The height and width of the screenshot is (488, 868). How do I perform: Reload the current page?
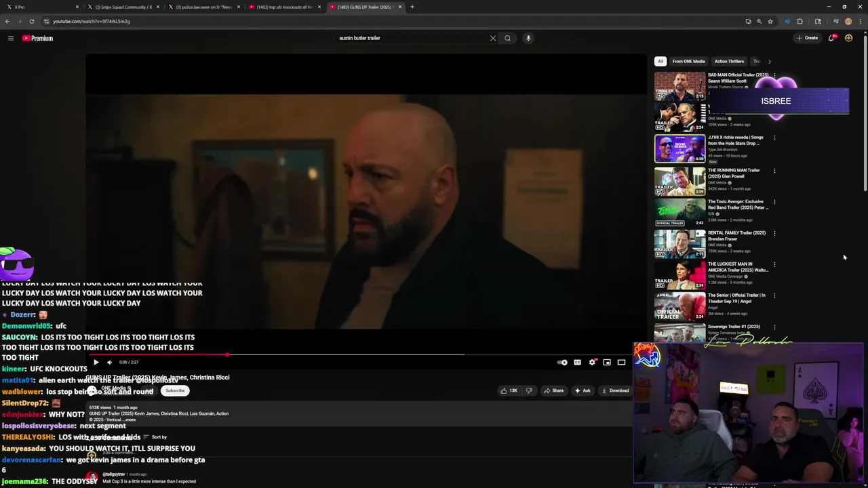pos(32,21)
